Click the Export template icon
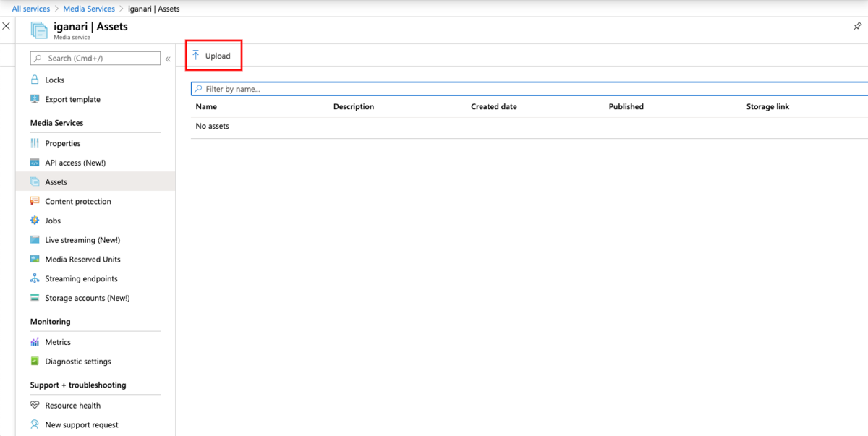This screenshot has width=868, height=436. click(35, 99)
